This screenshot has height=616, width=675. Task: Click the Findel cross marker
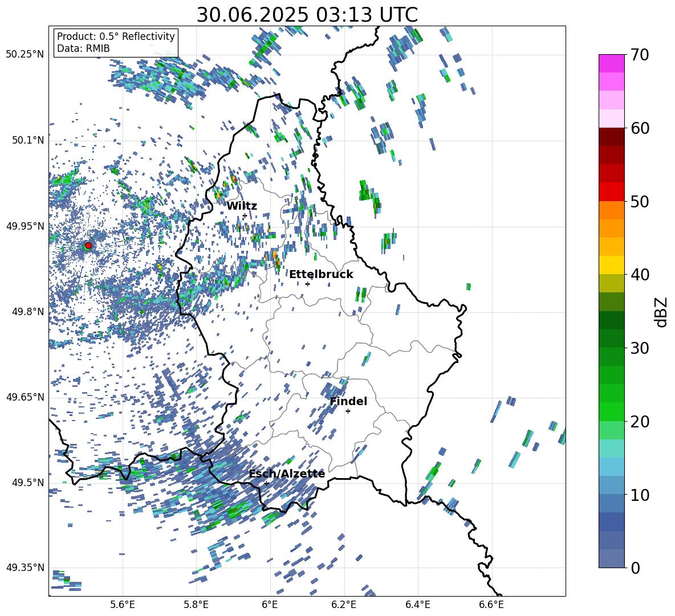[348, 411]
